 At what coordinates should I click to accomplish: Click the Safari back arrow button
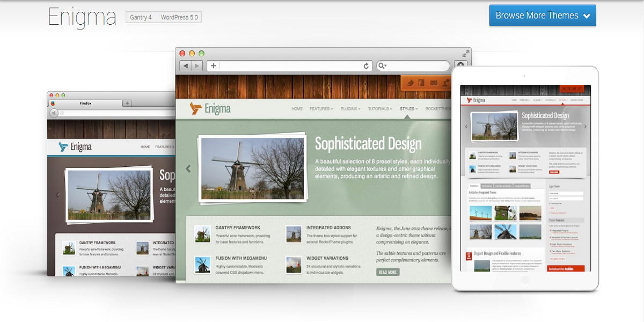click(185, 65)
